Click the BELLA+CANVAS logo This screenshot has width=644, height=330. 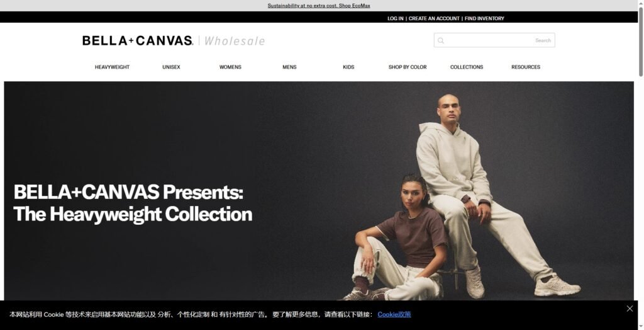point(138,40)
